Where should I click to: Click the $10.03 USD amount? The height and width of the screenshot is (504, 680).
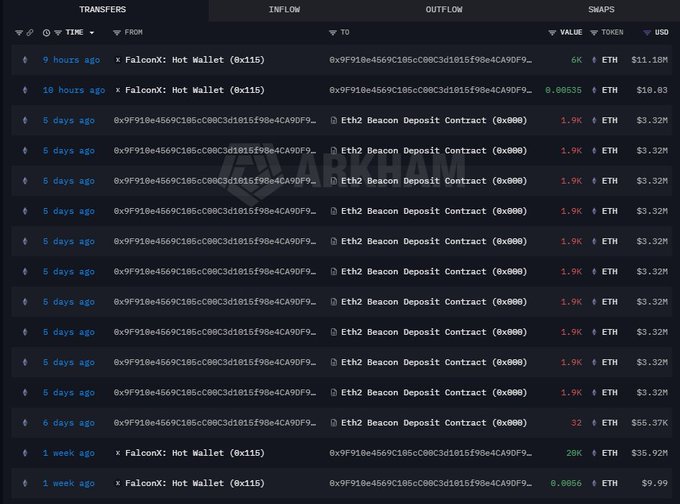tap(652, 90)
